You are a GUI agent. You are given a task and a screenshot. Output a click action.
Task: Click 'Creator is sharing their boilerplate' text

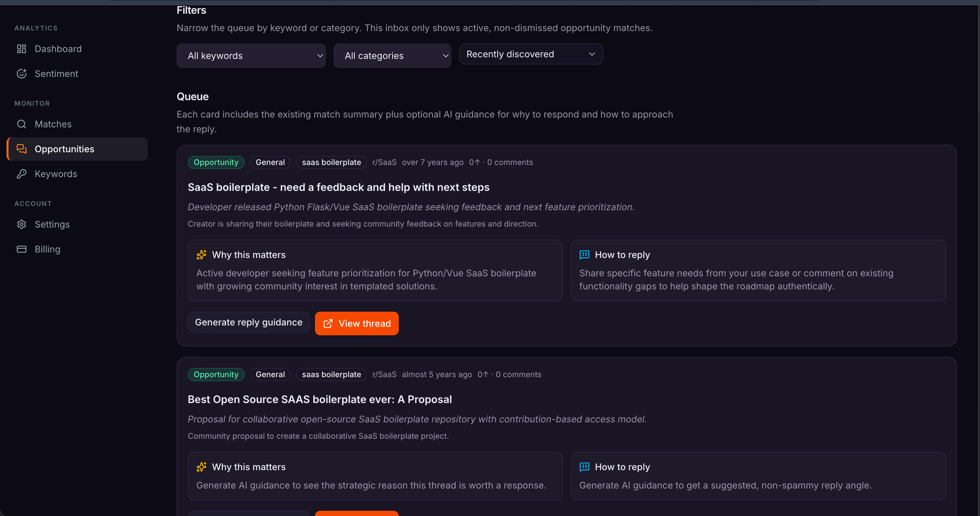point(363,224)
